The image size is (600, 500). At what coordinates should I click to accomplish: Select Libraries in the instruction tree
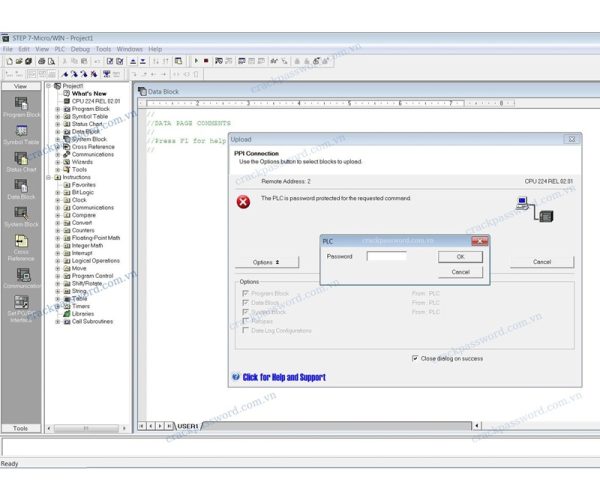coord(83,314)
